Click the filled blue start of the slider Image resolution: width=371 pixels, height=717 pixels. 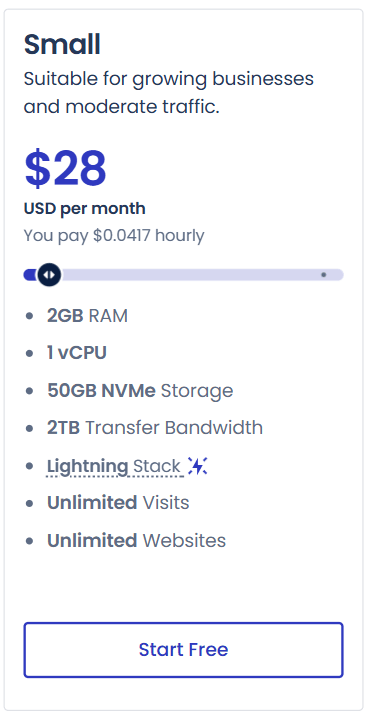point(30,275)
